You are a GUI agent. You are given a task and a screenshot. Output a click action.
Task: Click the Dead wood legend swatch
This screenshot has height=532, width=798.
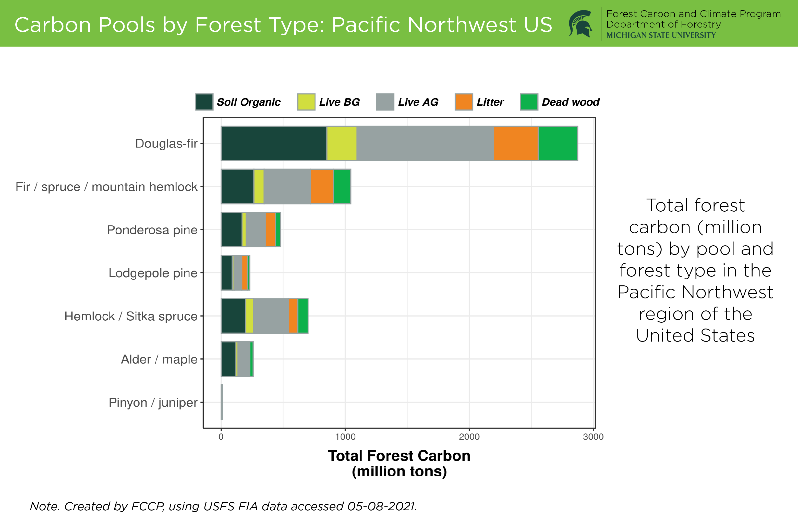pyautogui.click(x=529, y=102)
